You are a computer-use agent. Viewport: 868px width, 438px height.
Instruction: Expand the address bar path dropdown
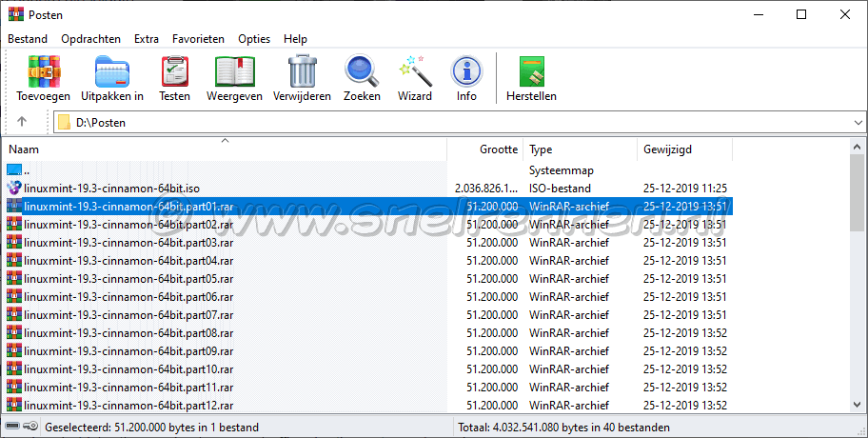pos(858,123)
